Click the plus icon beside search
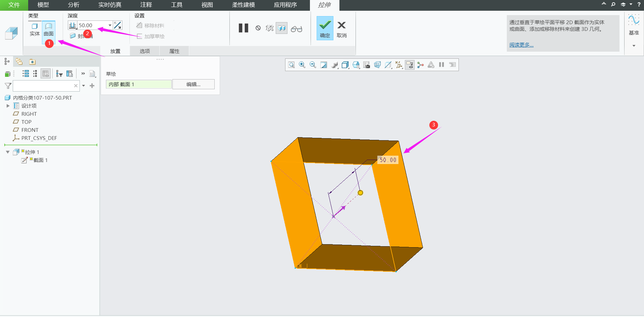The height and width of the screenshot is (317, 644). 92,86
